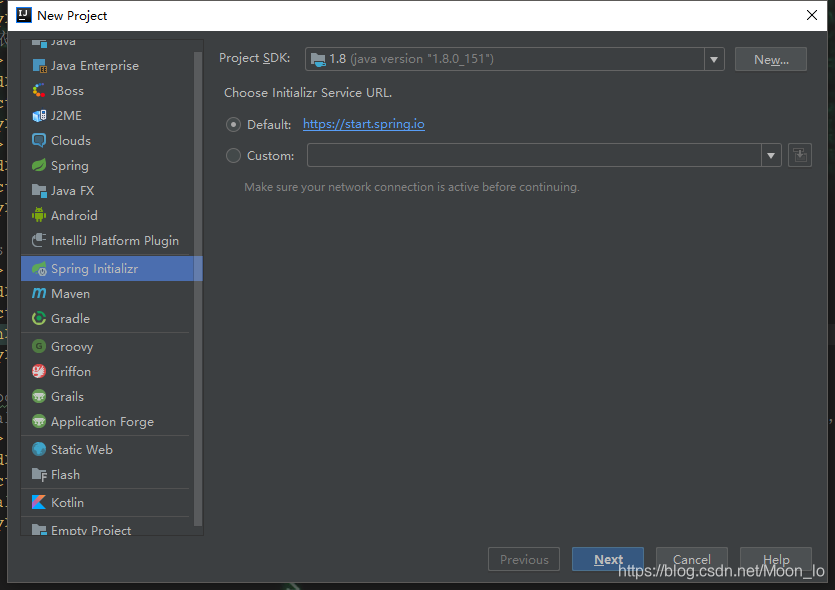Image resolution: width=835 pixels, height=590 pixels.
Task: Click the Help button
Action: [x=776, y=559]
